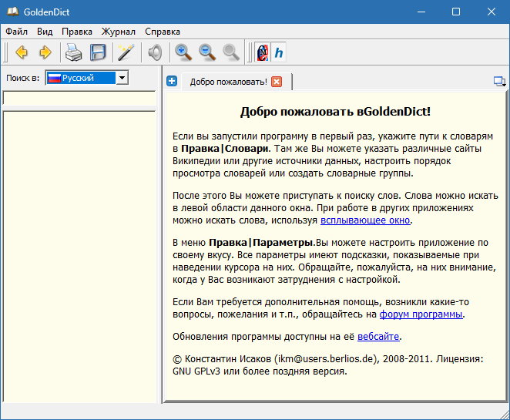Close the 'Добро пожаловать!' tab
This screenshot has height=420, width=510.
click(x=277, y=82)
